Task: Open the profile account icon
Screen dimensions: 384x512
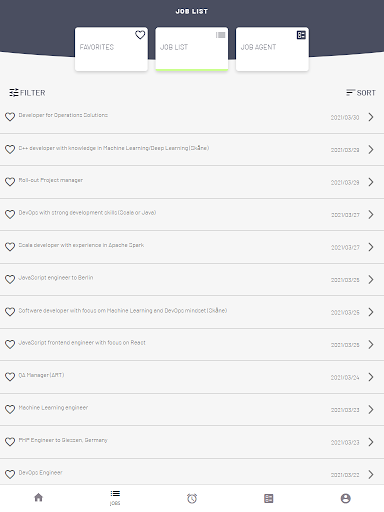Action: (346, 498)
